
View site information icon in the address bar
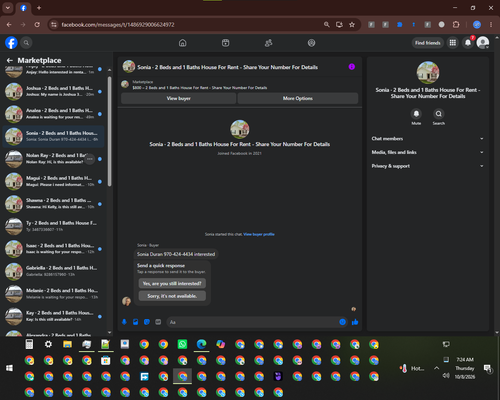pyautogui.click(x=54, y=25)
